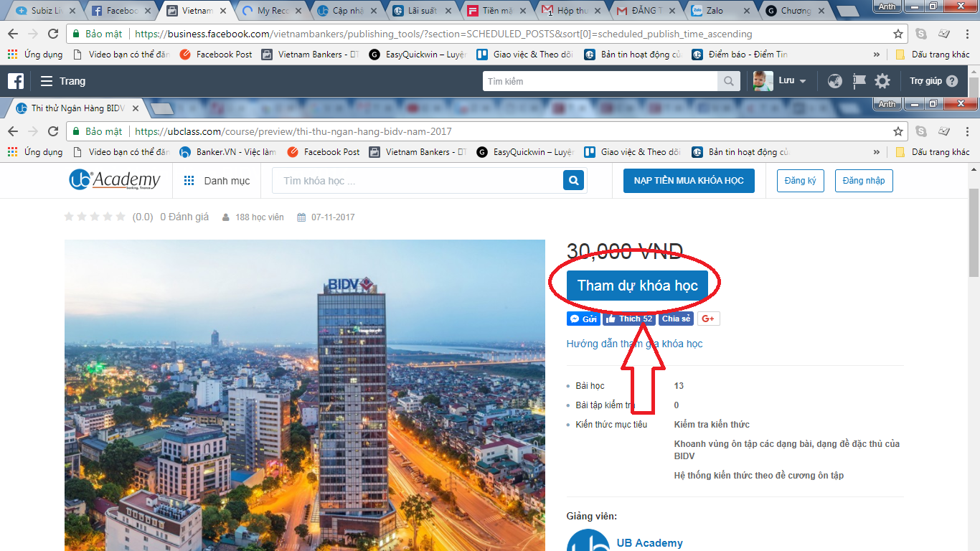Open Bản tin hoạt động bookmark in Facebook window
980x551 pixels.
tap(632, 55)
